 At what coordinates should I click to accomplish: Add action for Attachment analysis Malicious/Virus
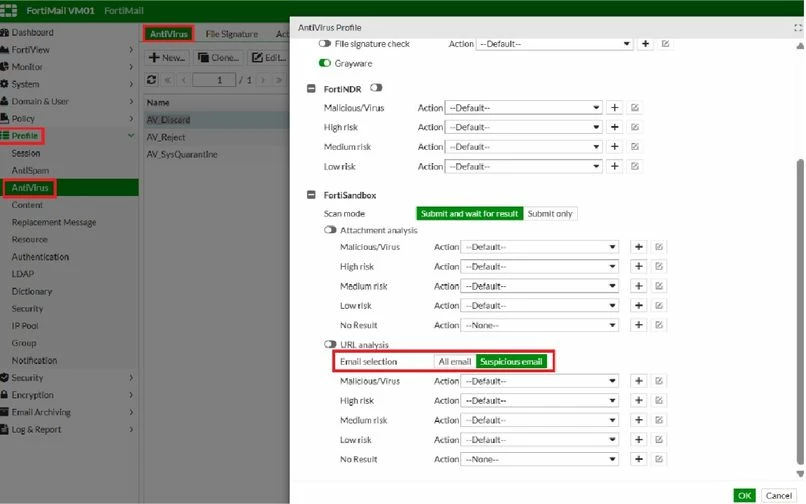point(638,247)
